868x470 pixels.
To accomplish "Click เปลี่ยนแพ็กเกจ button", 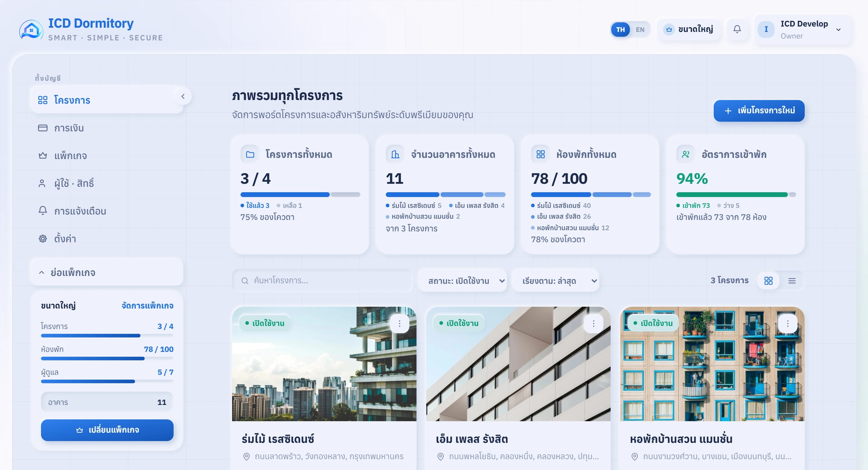I will pos(107,430).
